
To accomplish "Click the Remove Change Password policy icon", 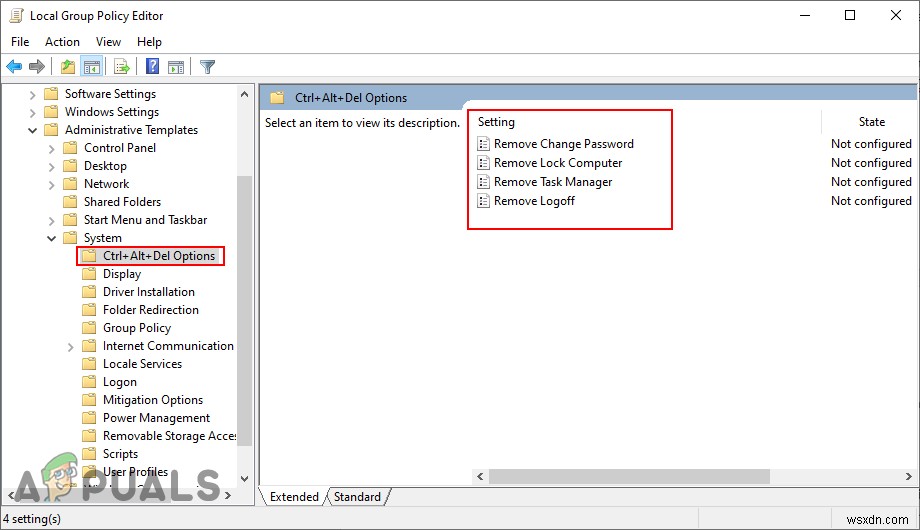I will [483, 144].
